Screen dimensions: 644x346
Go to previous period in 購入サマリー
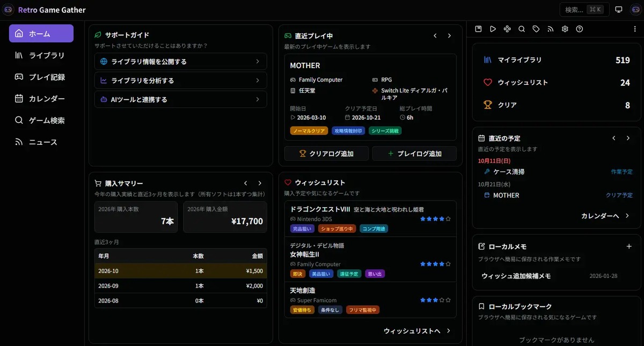point(246,183)
